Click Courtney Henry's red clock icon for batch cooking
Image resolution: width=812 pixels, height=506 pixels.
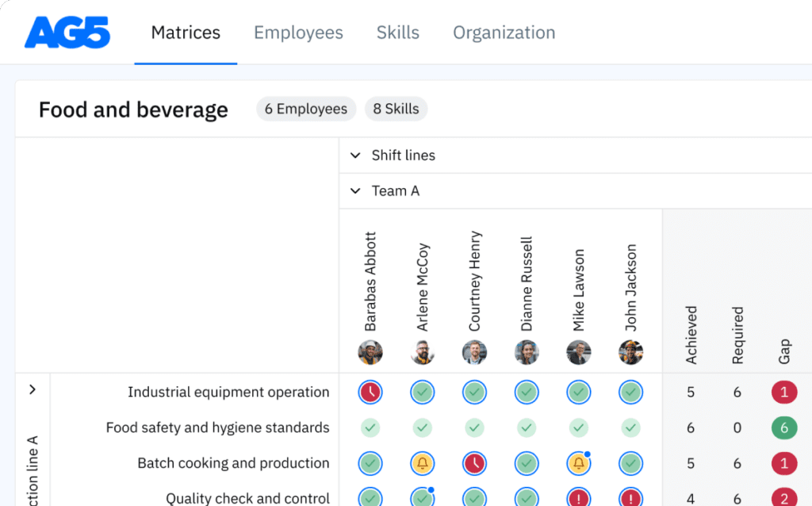pos(475,463)
